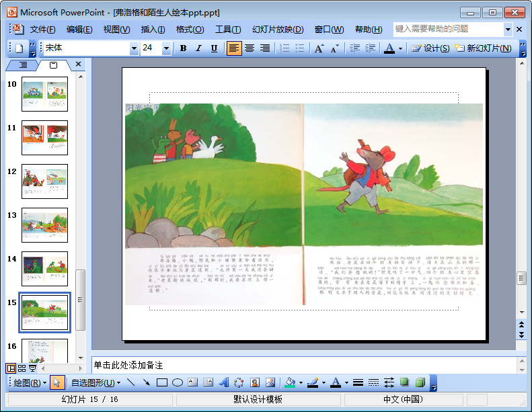Toggle bold formatting

point(183,48)
